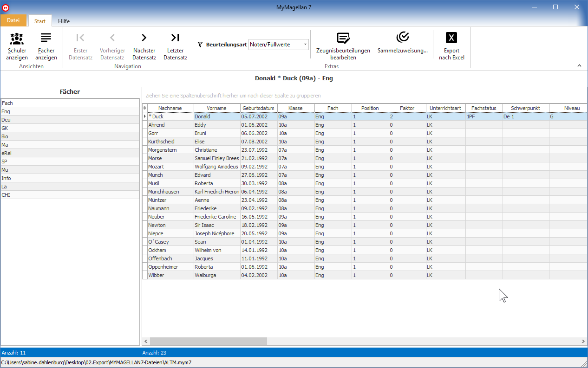
Task: Sort by Nachname column header
Action: [170, 108]
